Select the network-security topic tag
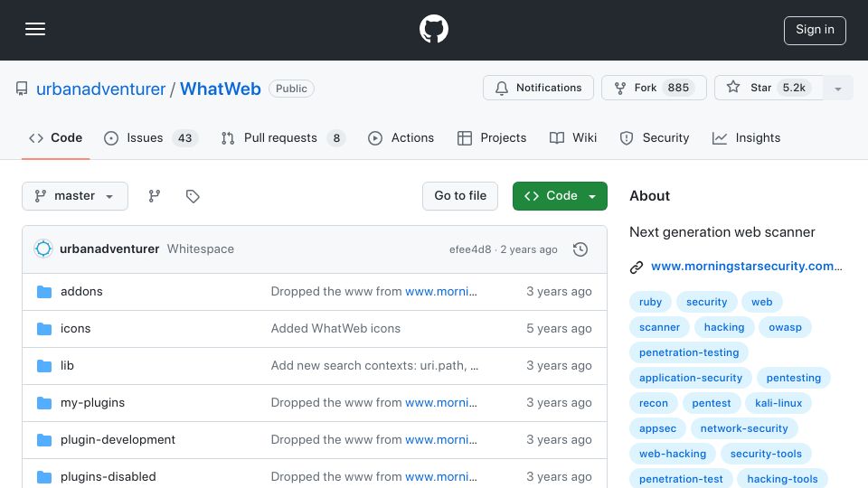 click(x=744, y=428)
